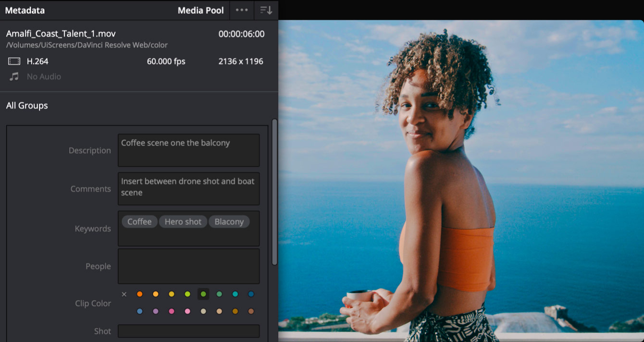Open the All Groups metadata selector
The image size is (644, 342).
[x=26, y=105]
